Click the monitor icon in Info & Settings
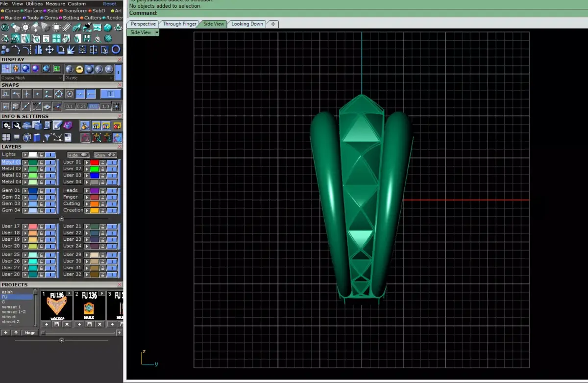Viewport: 588px width, 383px height. click(17, 138)
